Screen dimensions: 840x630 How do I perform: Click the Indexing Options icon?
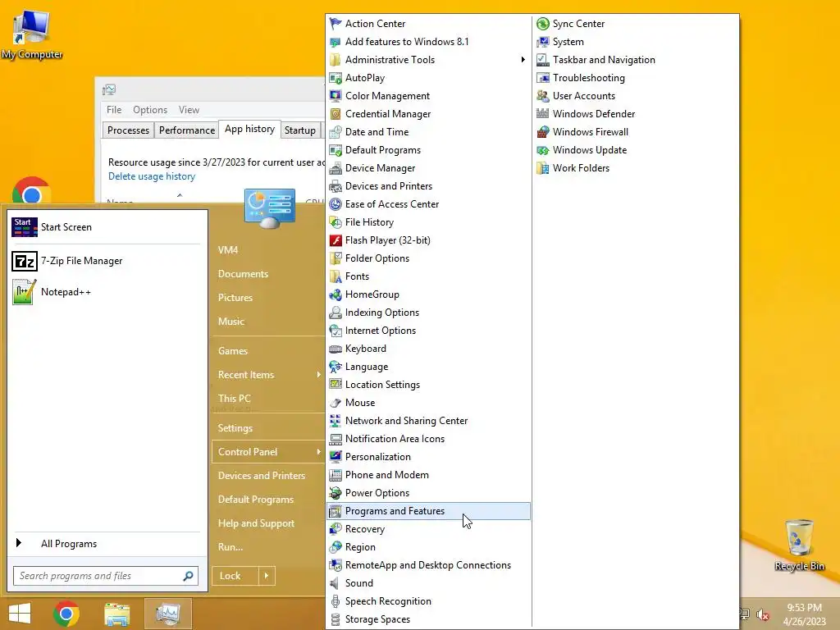[336, 313]
